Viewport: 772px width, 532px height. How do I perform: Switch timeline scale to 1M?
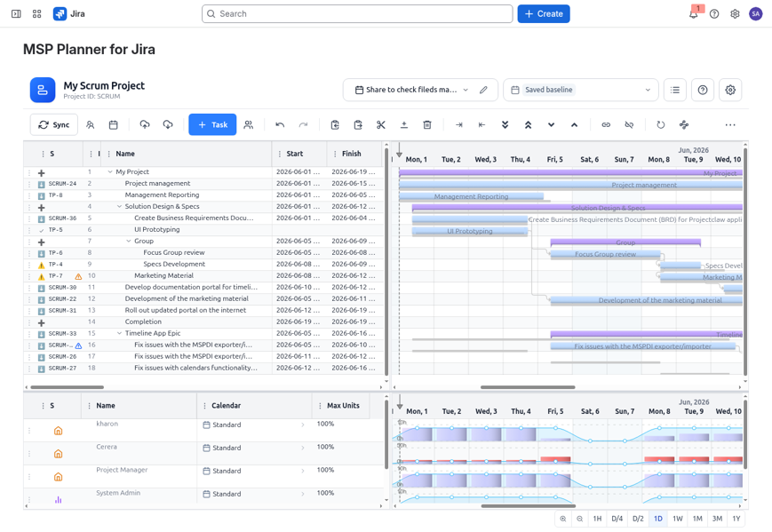(x=697, y=519)
